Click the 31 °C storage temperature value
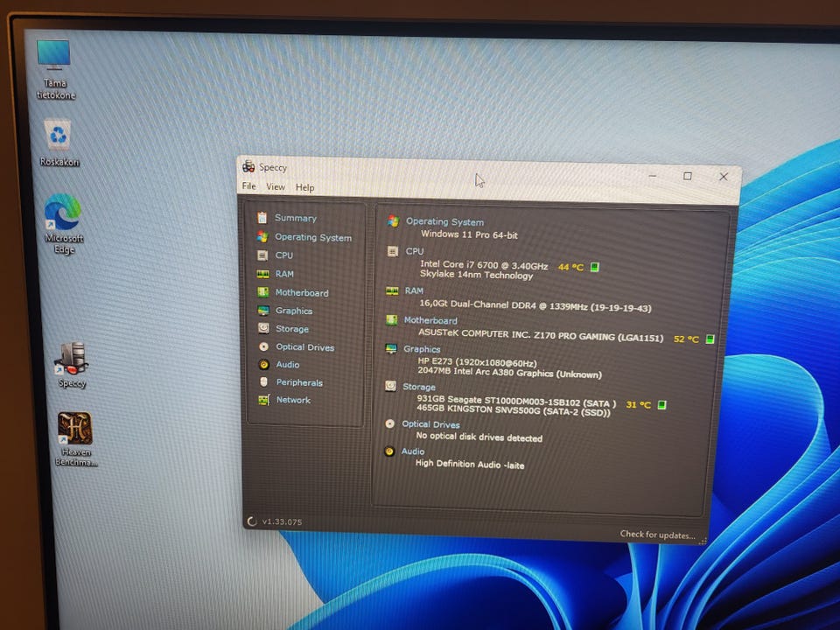The width and height of the screenshot is (840, 630). pos(638,404)
